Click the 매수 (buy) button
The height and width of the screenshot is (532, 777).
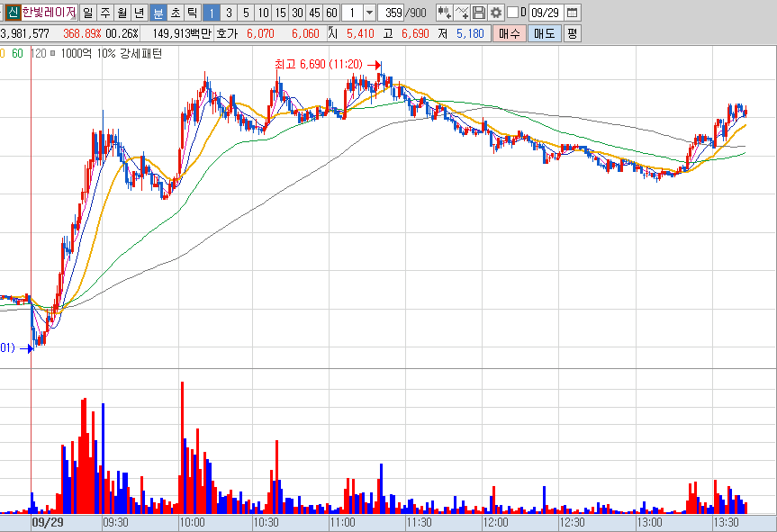click(509, 33)
